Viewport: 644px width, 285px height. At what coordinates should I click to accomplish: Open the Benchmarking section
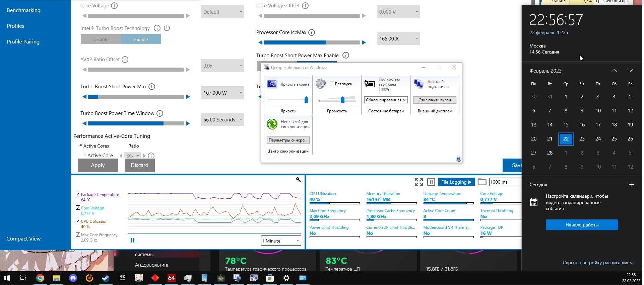pos(23,10)
